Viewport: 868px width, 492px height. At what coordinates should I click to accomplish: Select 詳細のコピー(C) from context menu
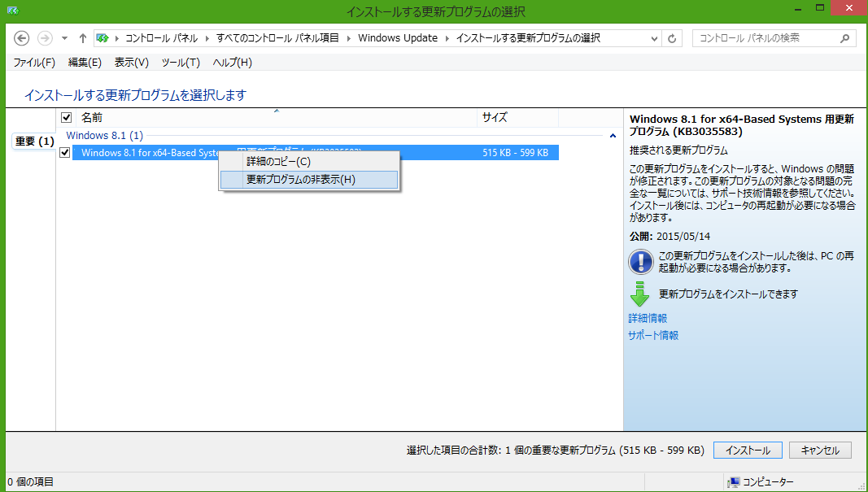tap(309, 162)
